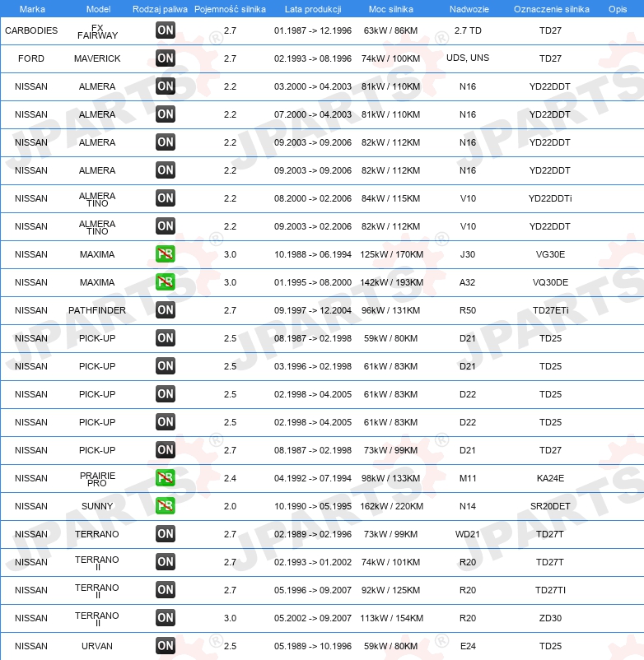Screen dimensions: 644x660
Task: Click the URVAN model cell
Action: click(97, 646)
